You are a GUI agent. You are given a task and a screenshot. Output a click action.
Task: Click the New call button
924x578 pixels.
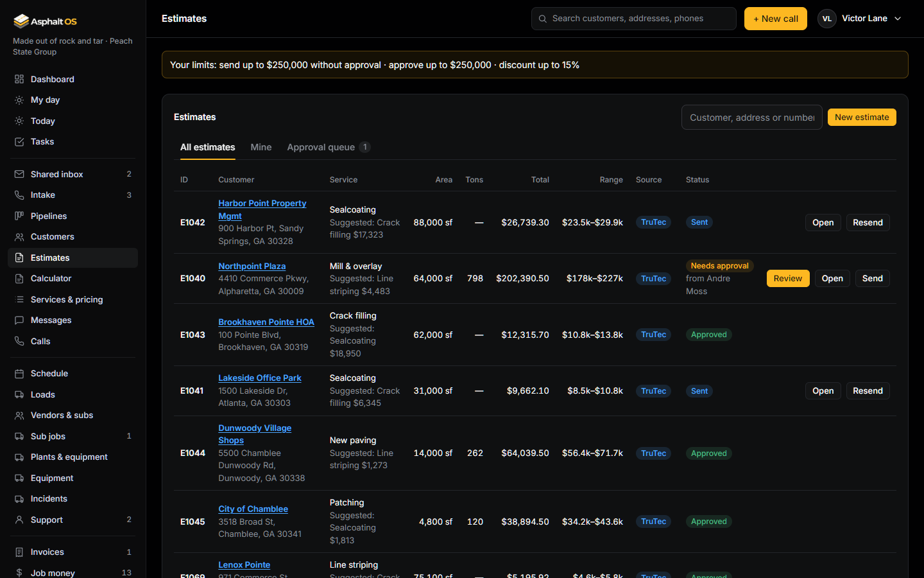776,19
